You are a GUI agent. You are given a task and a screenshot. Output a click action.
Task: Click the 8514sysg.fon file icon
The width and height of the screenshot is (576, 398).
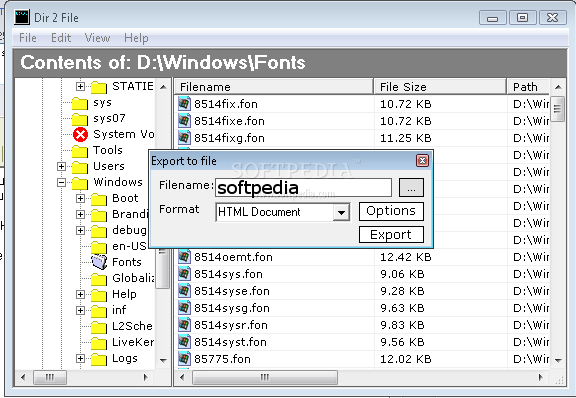point(184,308)
